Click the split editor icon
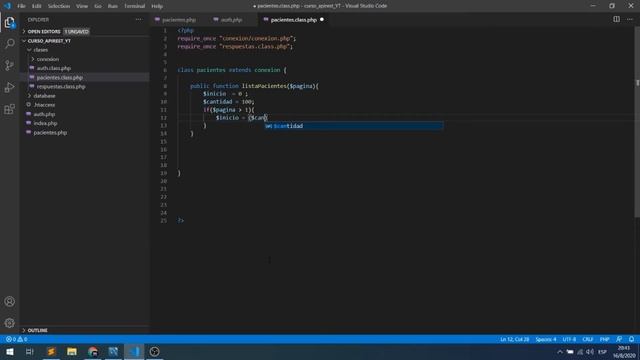Viewport: 640px width, 360px height. point(616,19)
